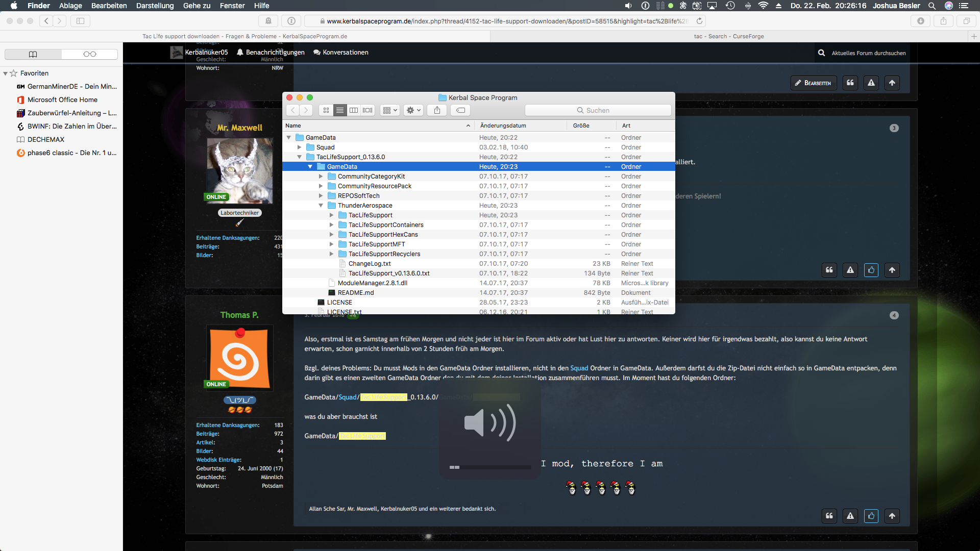Open the Squad link in post
Image resolution: width=980 pixels, height=551 pixels.
579,368
